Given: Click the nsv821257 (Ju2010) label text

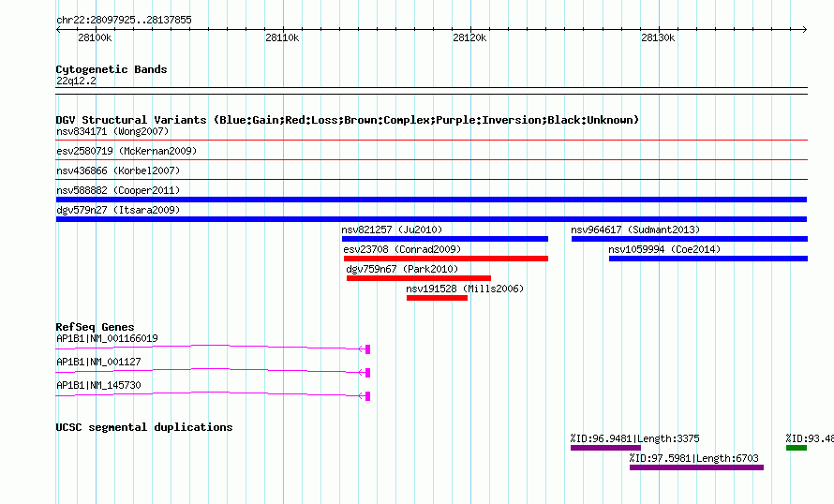Looking at the screenshot, I should (x=392, y=230).
